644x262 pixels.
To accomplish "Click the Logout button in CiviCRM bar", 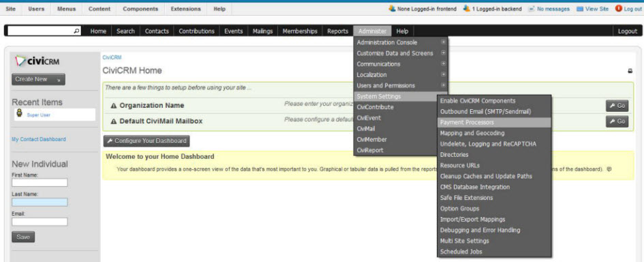I will pyautogui.click(x=628, y=31).
